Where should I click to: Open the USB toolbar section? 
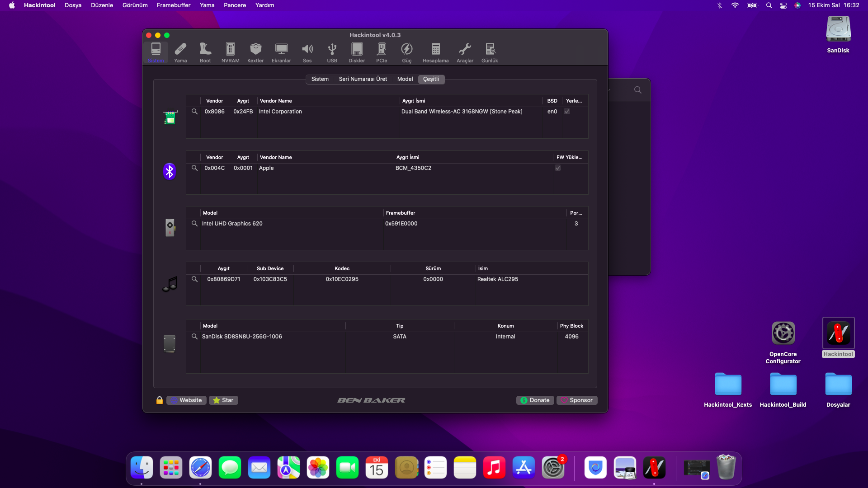[332, 52]
